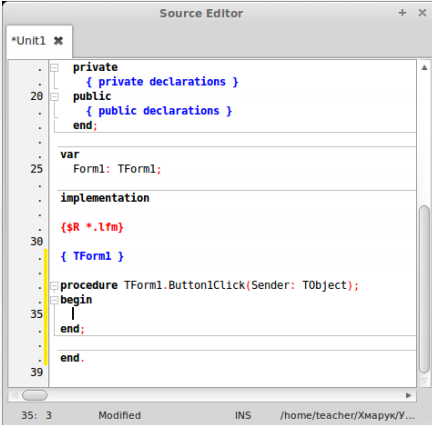
Task: Click the 'procedure' keyword
Action: [x=89, y=285]
